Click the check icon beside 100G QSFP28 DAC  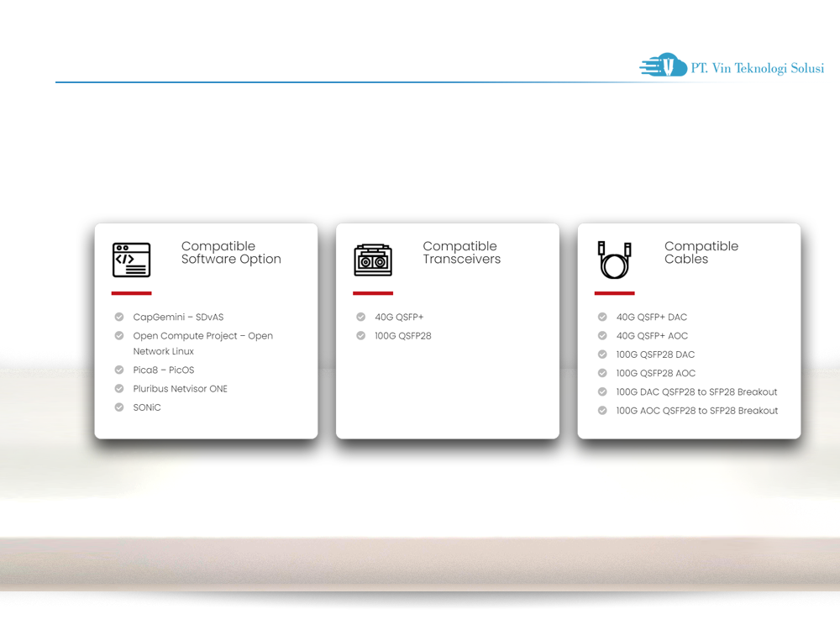pos(602,354)
